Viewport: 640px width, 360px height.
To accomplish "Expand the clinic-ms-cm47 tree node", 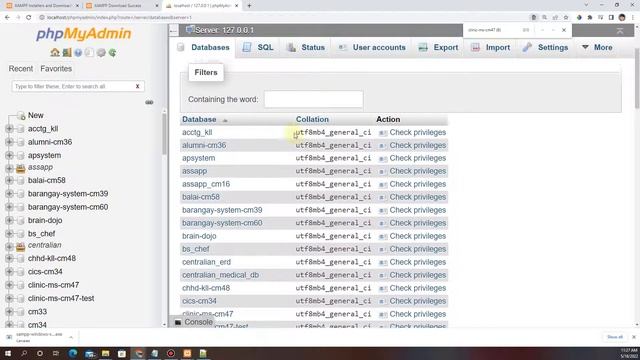I will point(9,285).
